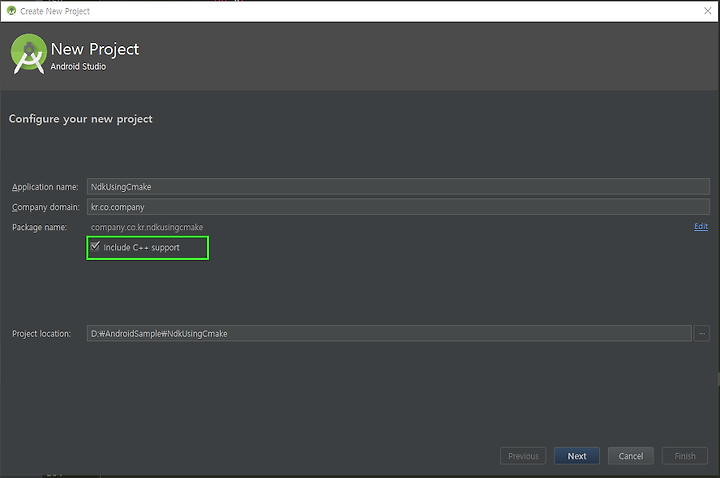Click the Company domain label

pyautogui.click(x=45, y=207)
